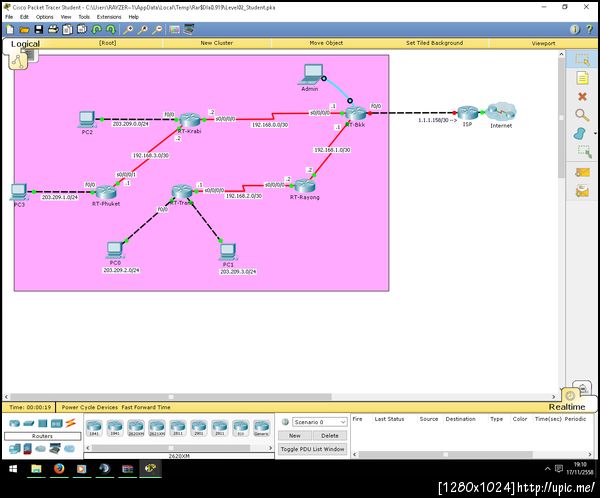Viewport: 600px width, 498px height.
Task: Click the Delete scenario button
Action: (329, 436)
